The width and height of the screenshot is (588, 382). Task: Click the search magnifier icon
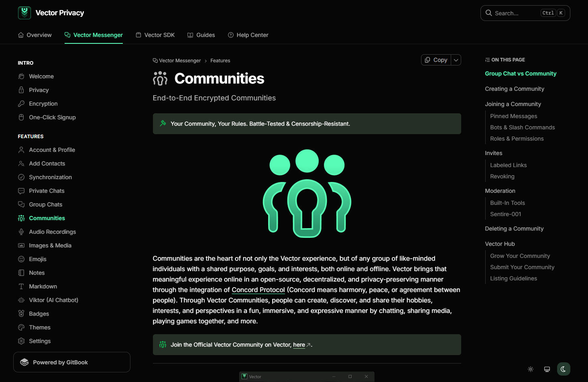488,13
